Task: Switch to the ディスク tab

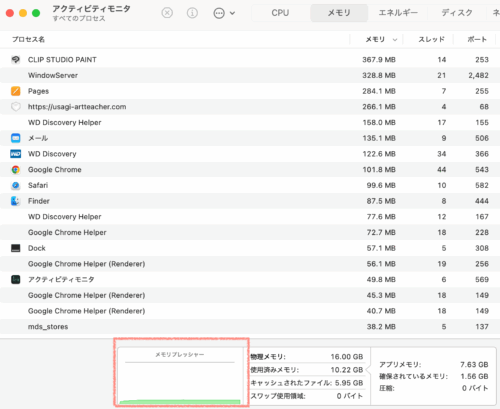Action: 457,13
